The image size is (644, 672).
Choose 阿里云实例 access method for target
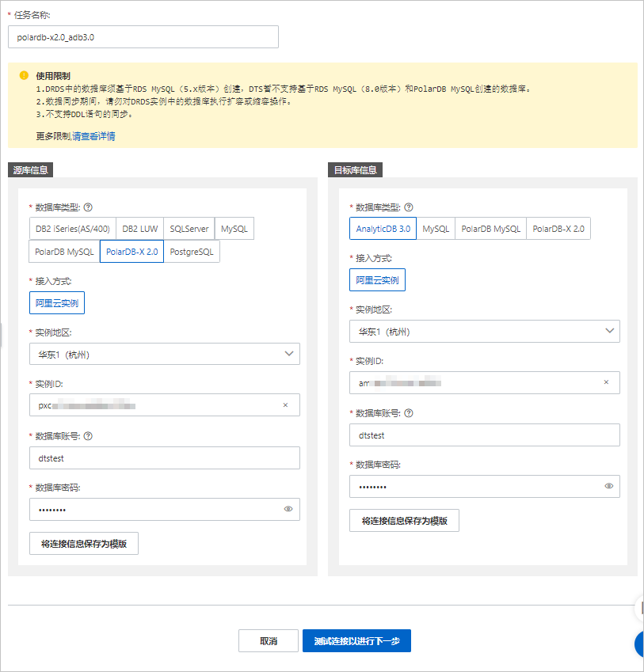coord(377,280)
